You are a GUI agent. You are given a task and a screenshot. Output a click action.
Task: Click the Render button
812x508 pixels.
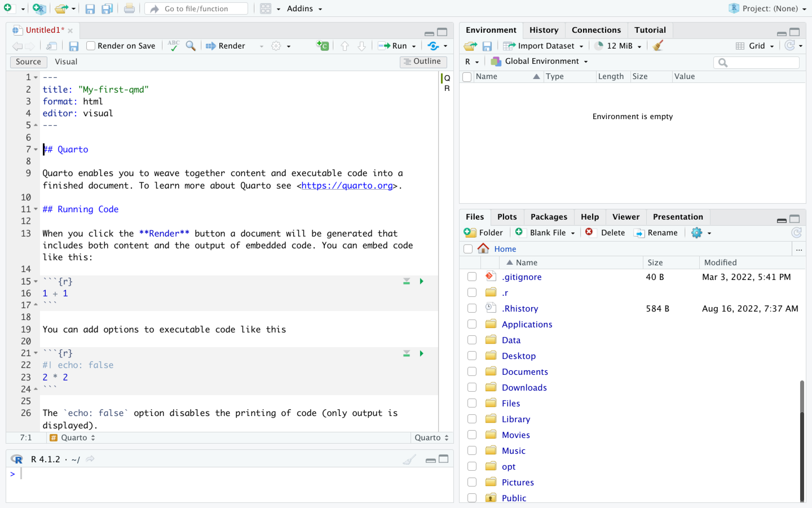(x=226, y=46)
